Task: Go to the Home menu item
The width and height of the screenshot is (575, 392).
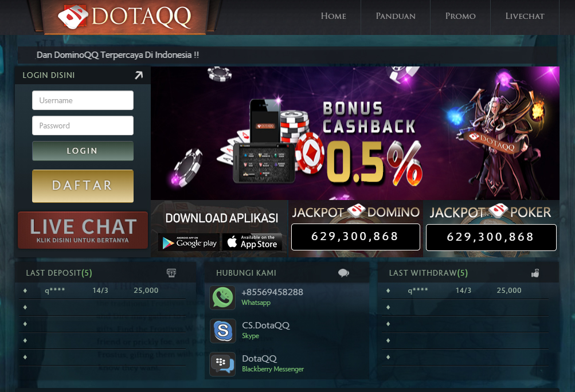Action: 333,16
